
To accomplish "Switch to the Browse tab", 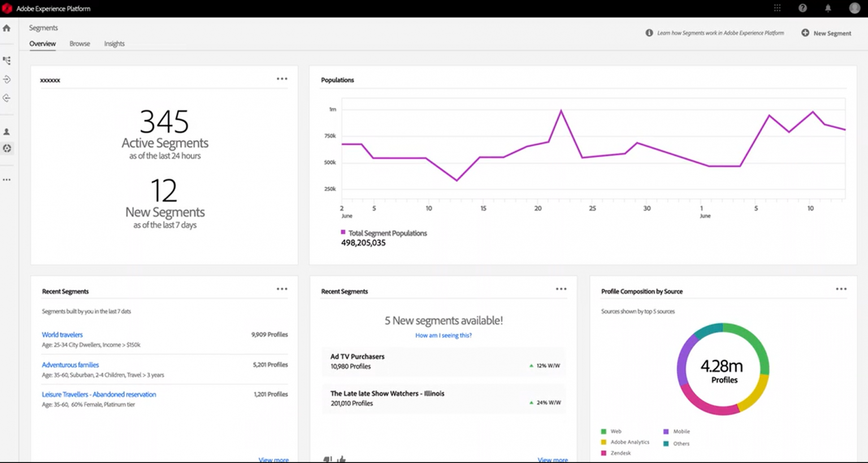I will pos(80,43).
